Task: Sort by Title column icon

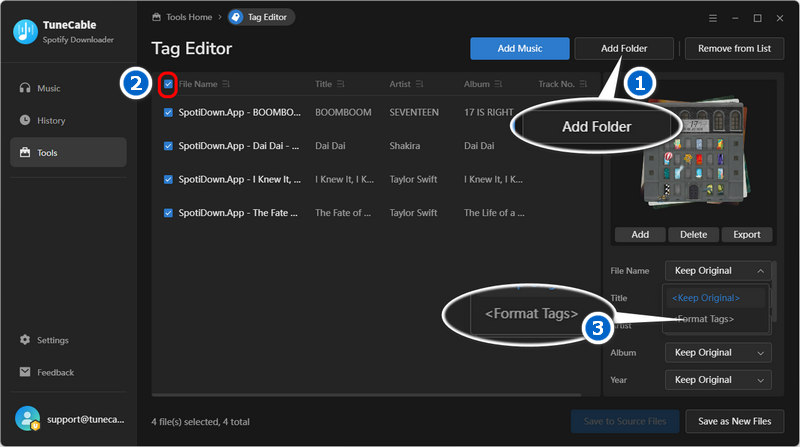Action: (x=340, y=84)
